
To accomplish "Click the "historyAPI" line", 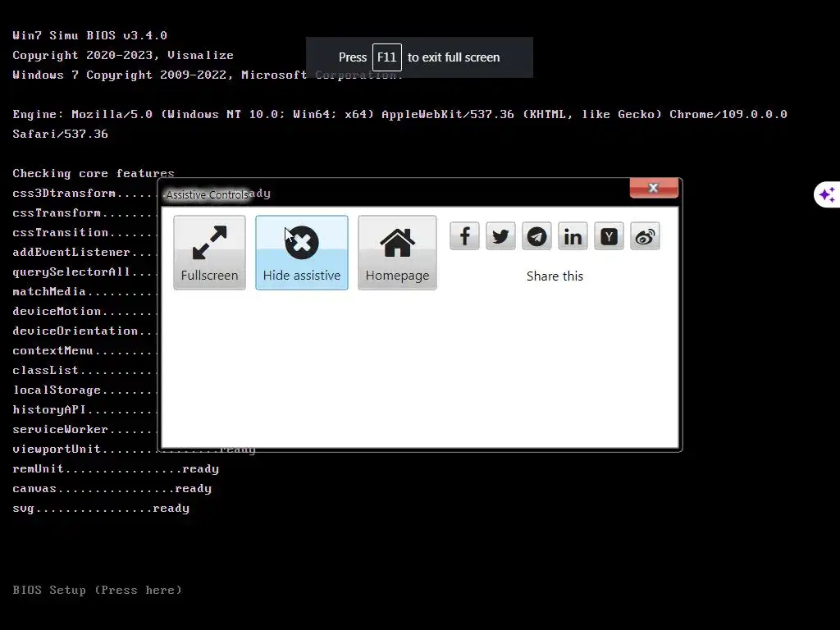I will coord(84,410).
